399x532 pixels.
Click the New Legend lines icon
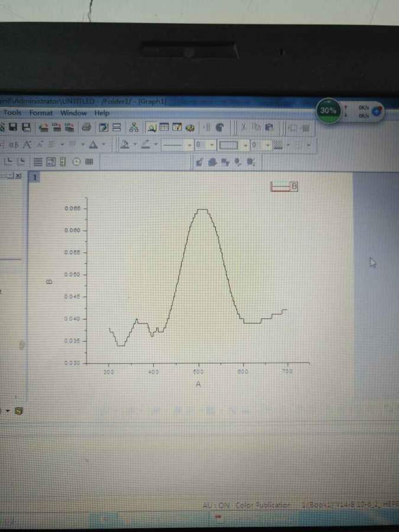(38, 162)
